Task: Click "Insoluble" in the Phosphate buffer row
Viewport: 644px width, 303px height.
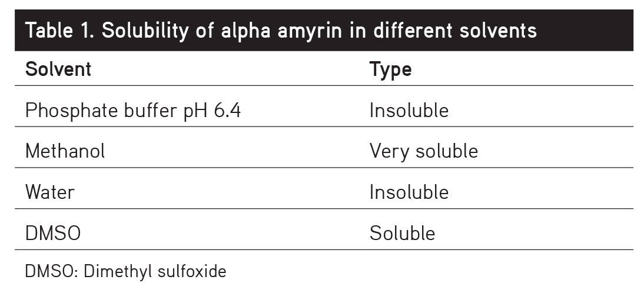Action: pyautogui.click(x=409, y=110)
